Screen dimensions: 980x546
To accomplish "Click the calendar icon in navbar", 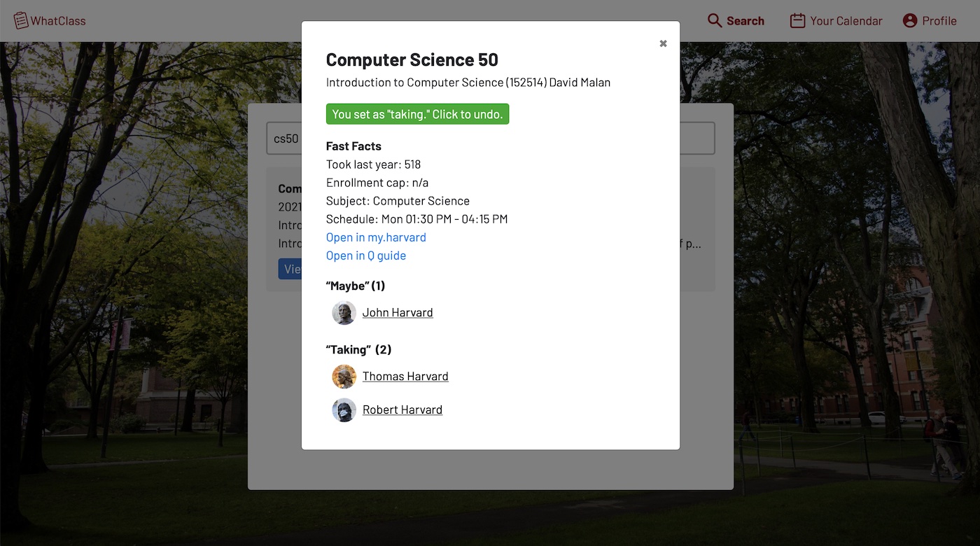I will point(797,20).
